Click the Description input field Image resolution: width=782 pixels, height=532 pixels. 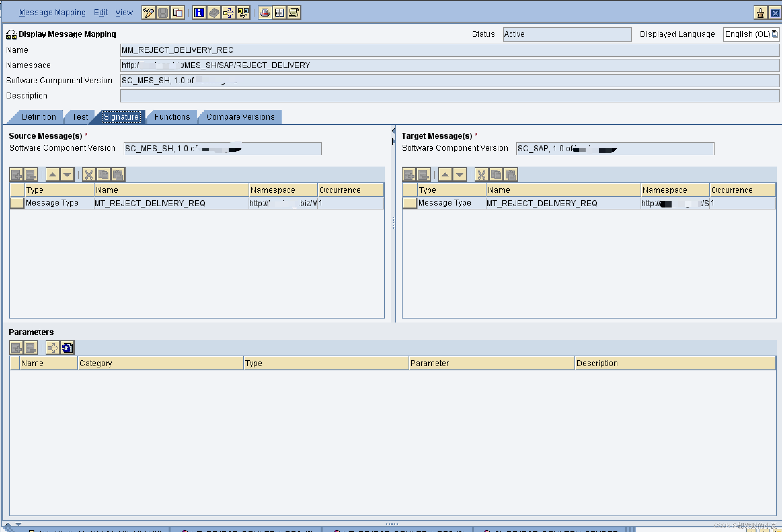[x=449, y=95]
